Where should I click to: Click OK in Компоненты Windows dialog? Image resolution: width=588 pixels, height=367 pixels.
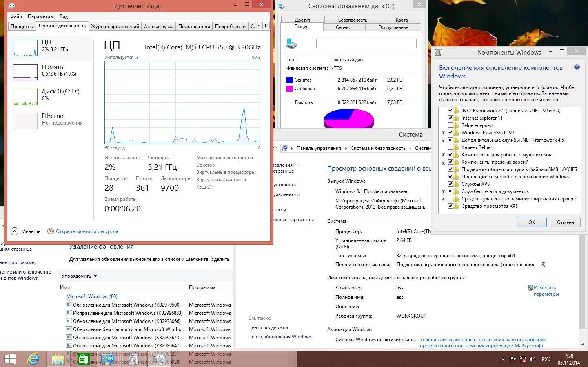(x=532, y=222)
